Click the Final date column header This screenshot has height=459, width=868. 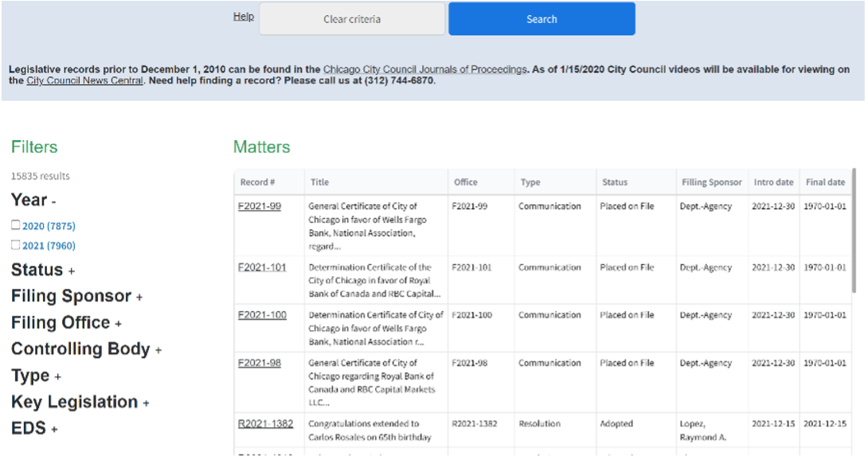click(x=825, y=182)
